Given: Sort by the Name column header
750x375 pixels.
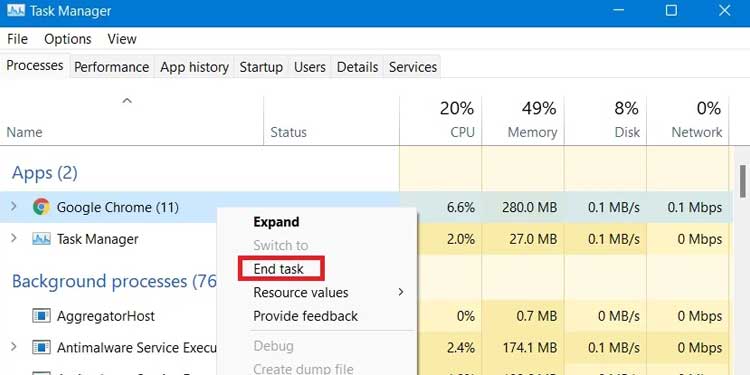Looking at the screenshot, I should (x=24, y=132).
